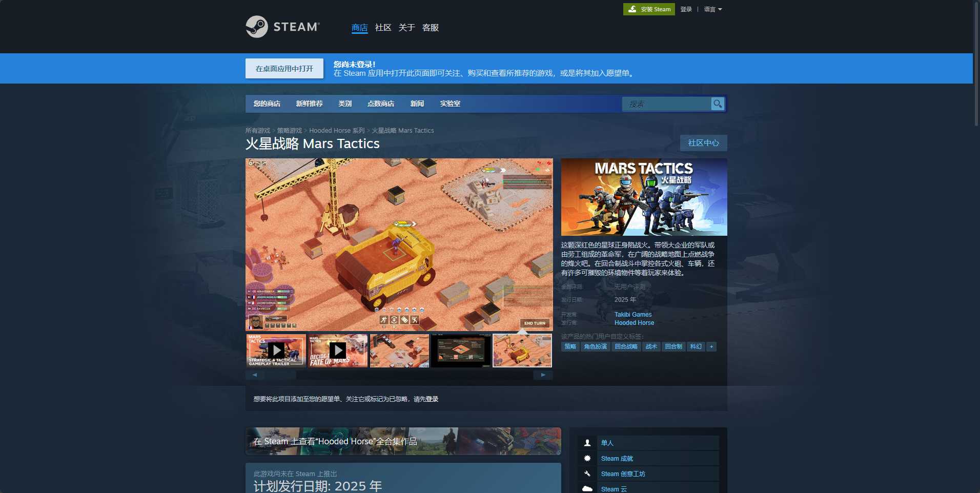980x493 pixels.
Task: Click the download icon on 安装 Steam
Action: point(632,9)
